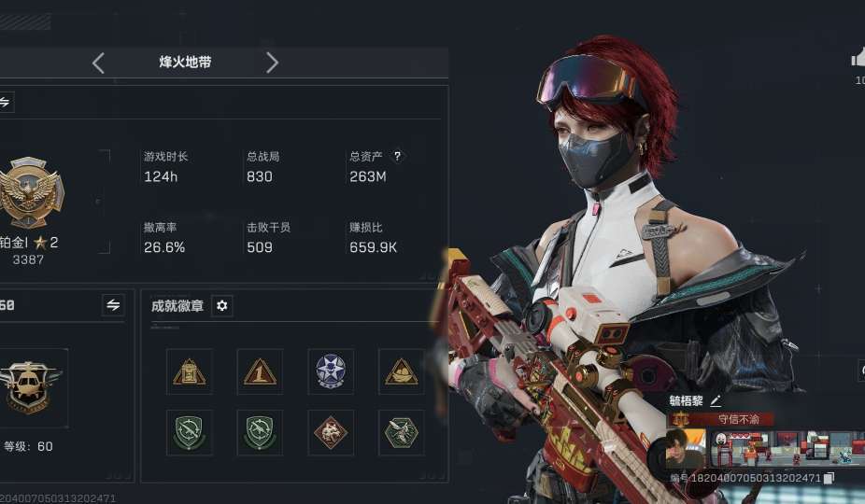Open the 守信不渝 title banner

[720, 420]
